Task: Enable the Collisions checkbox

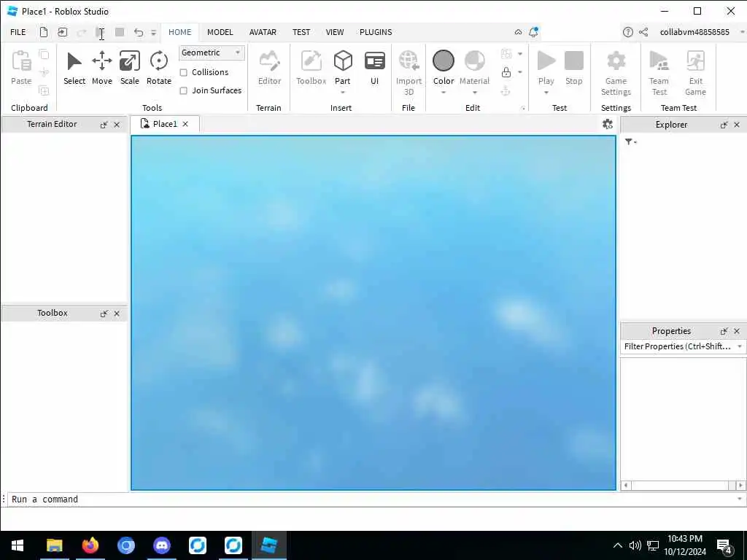Action: [183, 72]
